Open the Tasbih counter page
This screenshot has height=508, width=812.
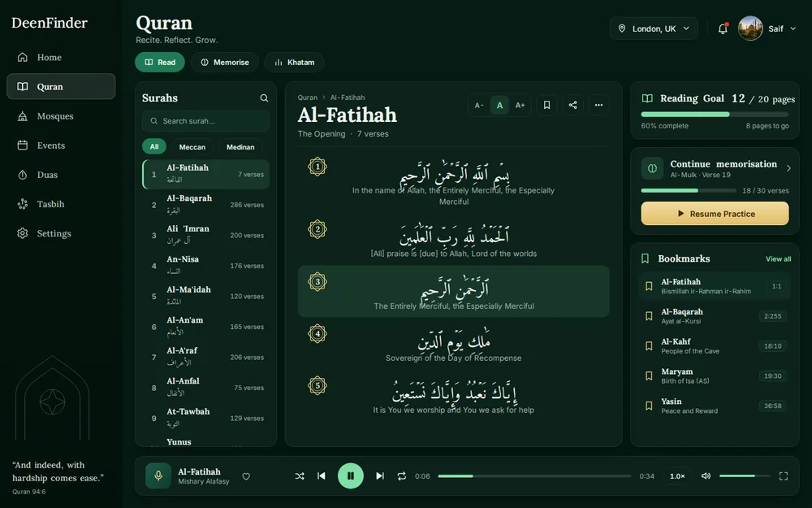point(61,204)
